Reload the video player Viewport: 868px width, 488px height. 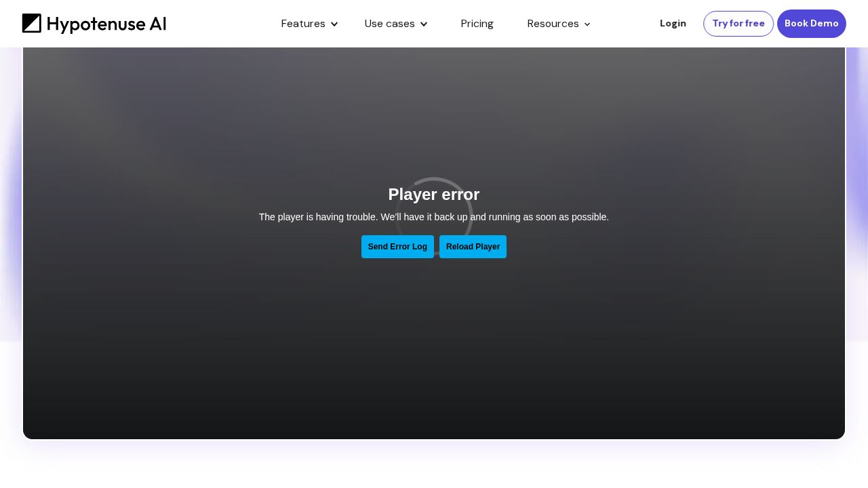[473, 247]
